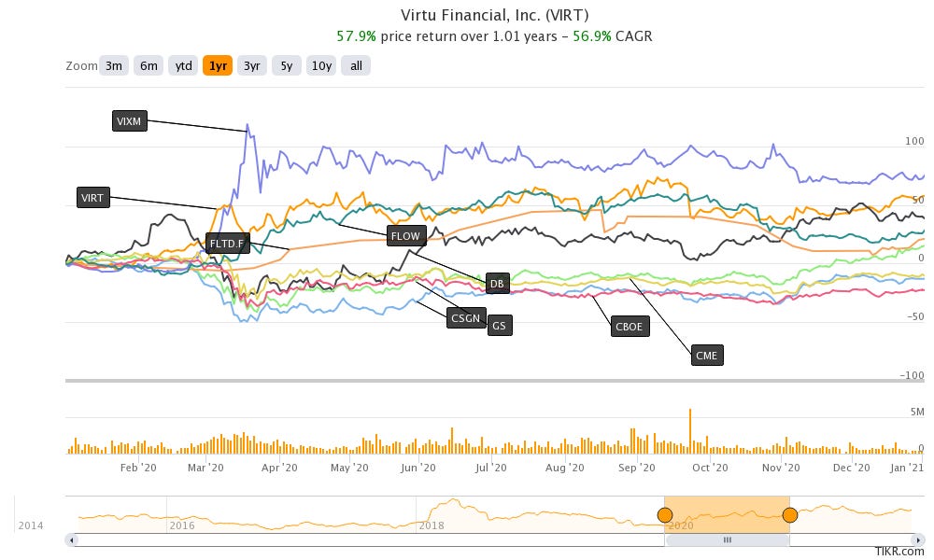Click the Jan '21 axis label
Image resolution: width=934 pixels, height=560 pixels.
(907, 468)
